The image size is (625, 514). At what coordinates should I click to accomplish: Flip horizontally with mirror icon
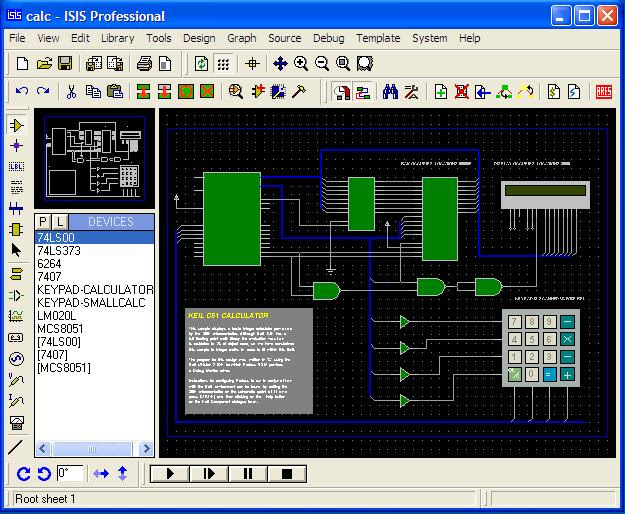coord(101,474)
